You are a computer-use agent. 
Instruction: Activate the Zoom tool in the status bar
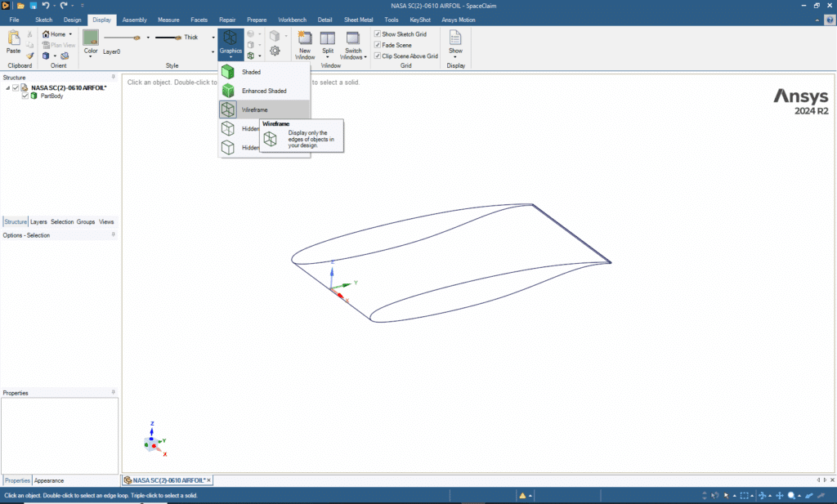pyautogui.click(x=792, y=495)
